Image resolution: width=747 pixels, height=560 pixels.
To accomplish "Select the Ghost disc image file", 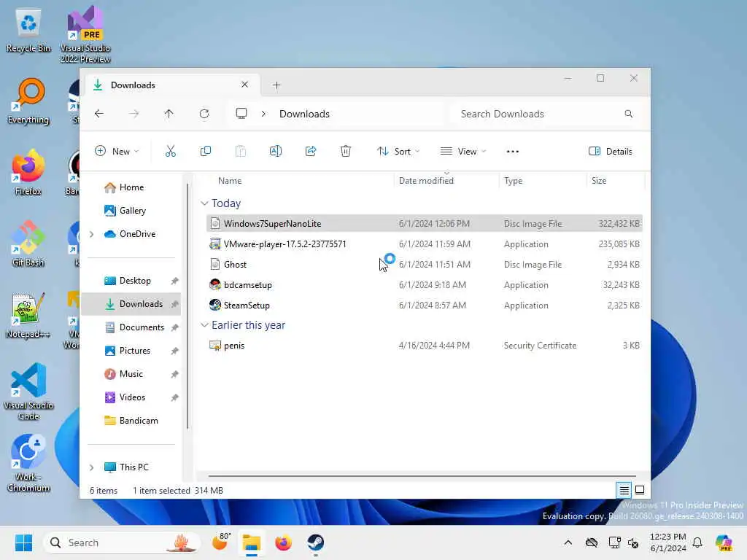I will pyautogui.click(x=425, y=264).
